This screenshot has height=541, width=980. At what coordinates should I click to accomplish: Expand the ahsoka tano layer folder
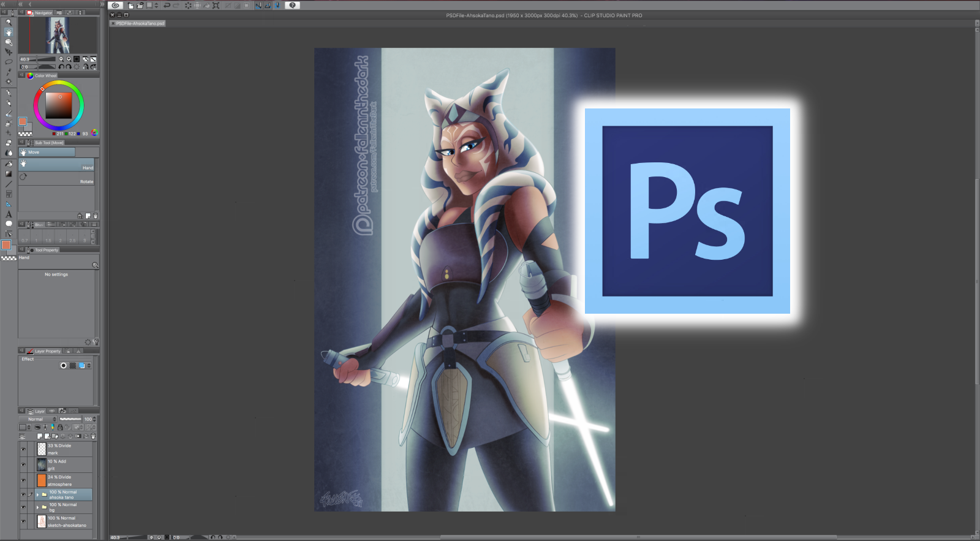coord(37,494)
